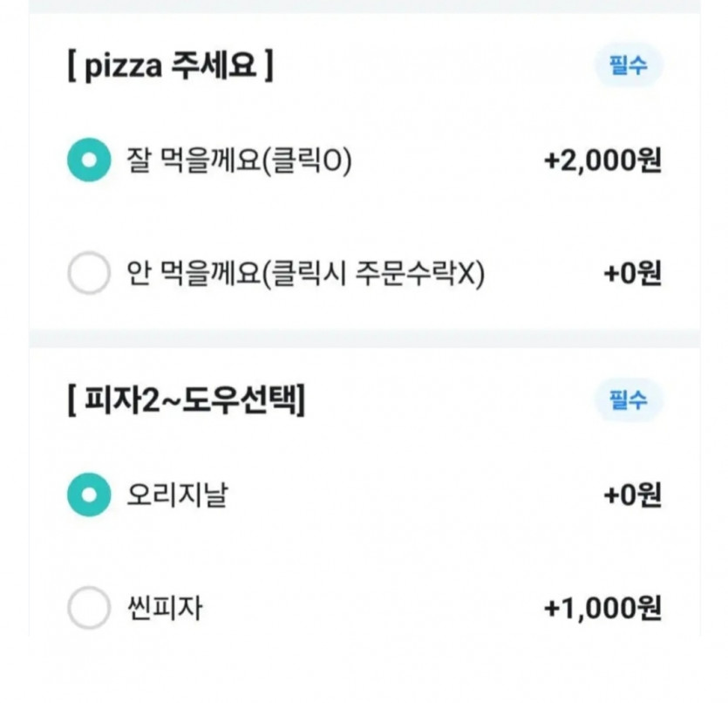
Task: Select the '잘 먹을께요(클릭O)' radio button
Action: click(89, 160)
